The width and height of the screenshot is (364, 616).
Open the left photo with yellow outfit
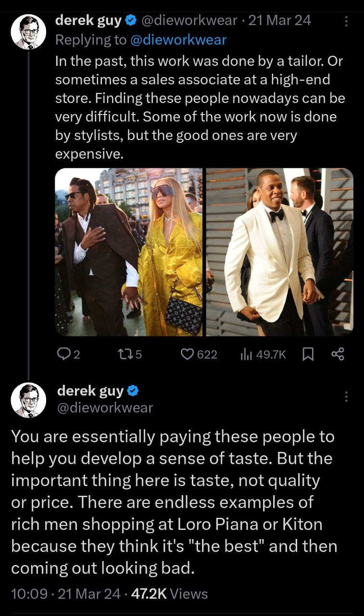pyautogui.click(x=129, y=252)
